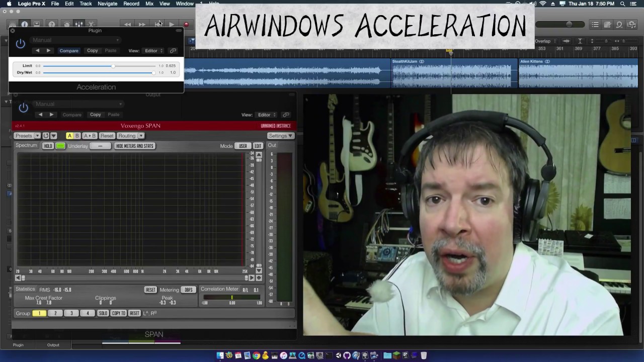Select the StealthKitJam region
Image resolution: width=644 pixels, height=362 pixels.
coord(454,73)
